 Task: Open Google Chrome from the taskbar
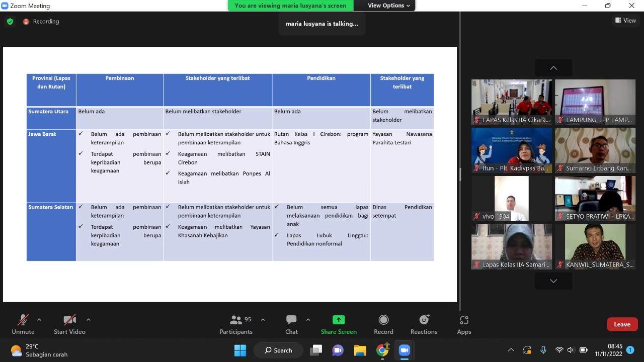pos(382,350)
